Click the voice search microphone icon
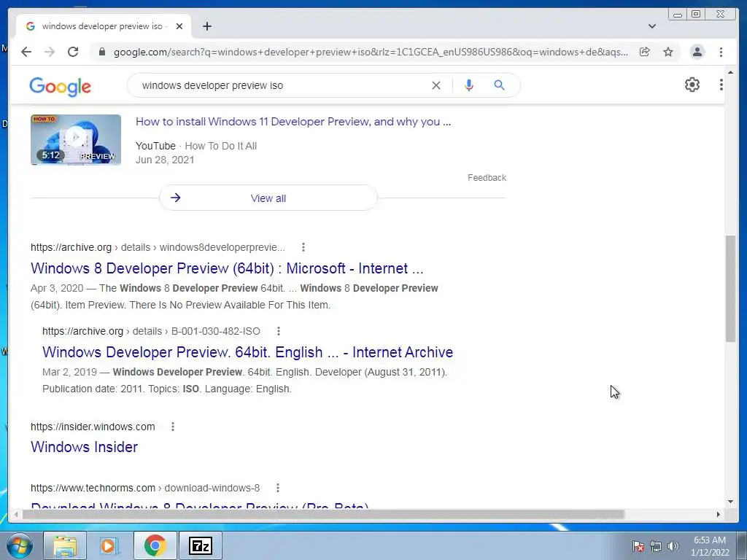This screenshot has height=560, width=747. tap(469, 85)
